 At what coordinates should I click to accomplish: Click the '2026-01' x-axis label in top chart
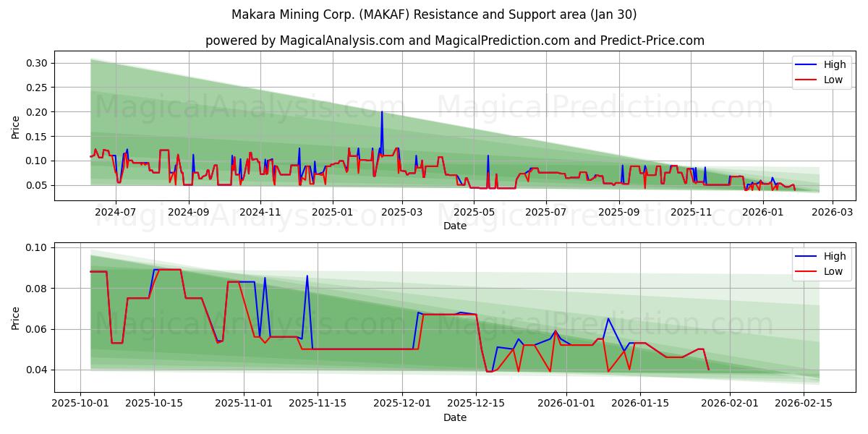762,213
